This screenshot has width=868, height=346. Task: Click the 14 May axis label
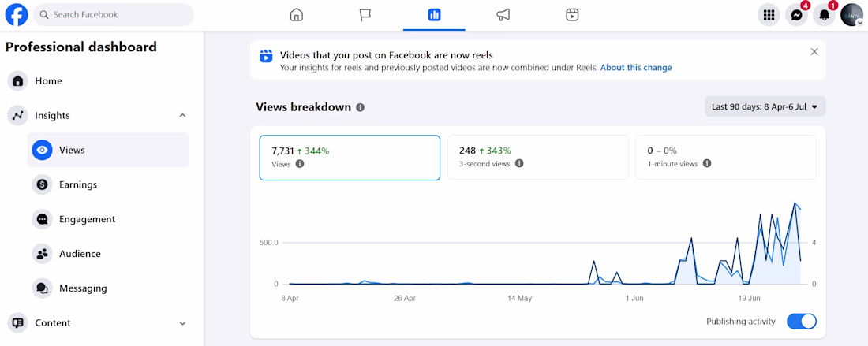pos(519,299)
